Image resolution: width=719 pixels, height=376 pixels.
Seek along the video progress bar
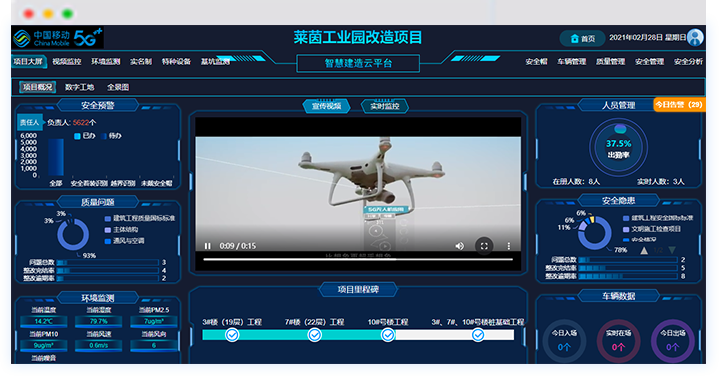coord(358,260)
